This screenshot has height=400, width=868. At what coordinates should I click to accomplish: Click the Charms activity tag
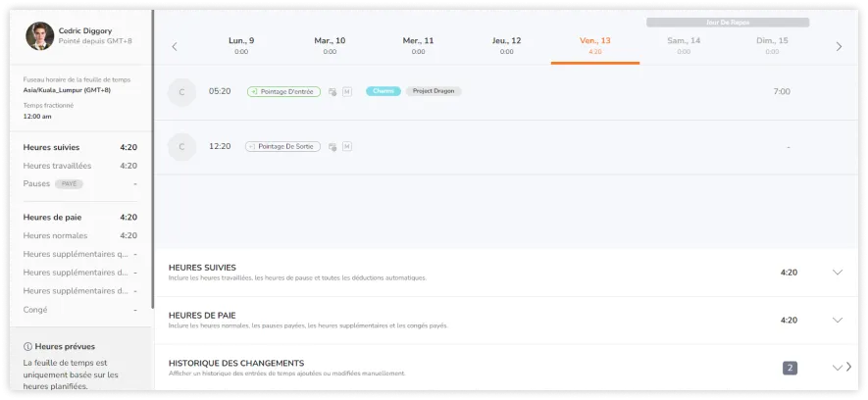pyautogui.click(x=383, y=91)
